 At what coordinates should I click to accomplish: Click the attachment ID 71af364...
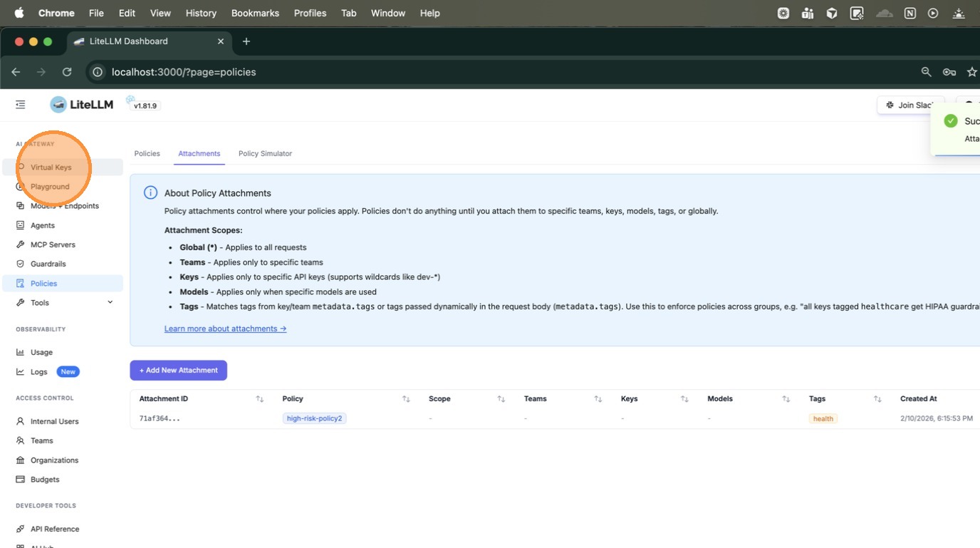160,418
